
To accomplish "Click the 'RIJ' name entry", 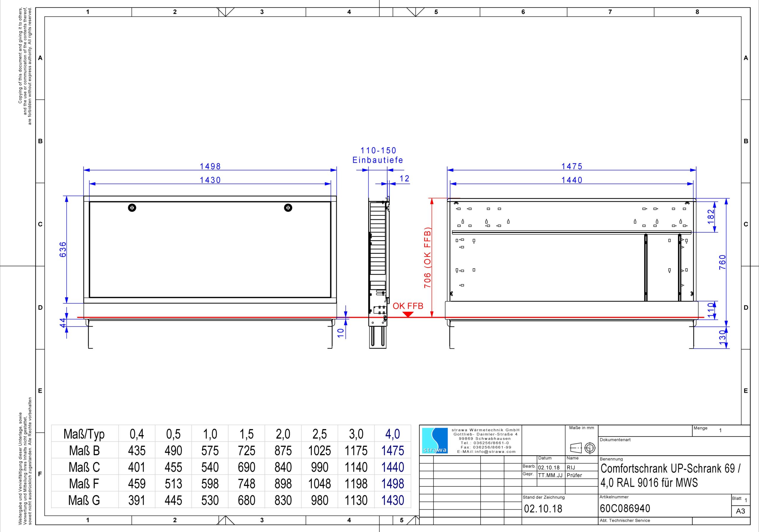I will [571, 468].
